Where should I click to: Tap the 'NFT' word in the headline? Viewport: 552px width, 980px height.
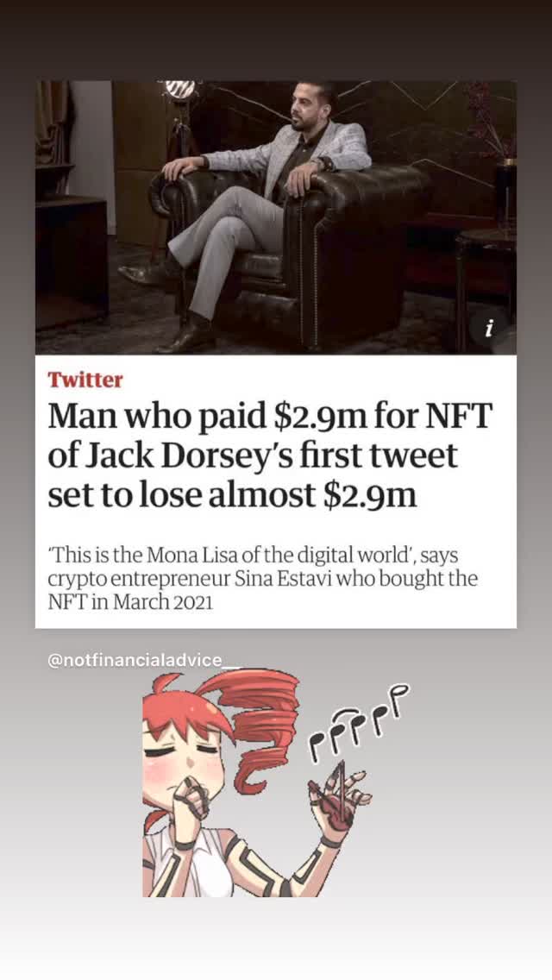coord(458,418)
